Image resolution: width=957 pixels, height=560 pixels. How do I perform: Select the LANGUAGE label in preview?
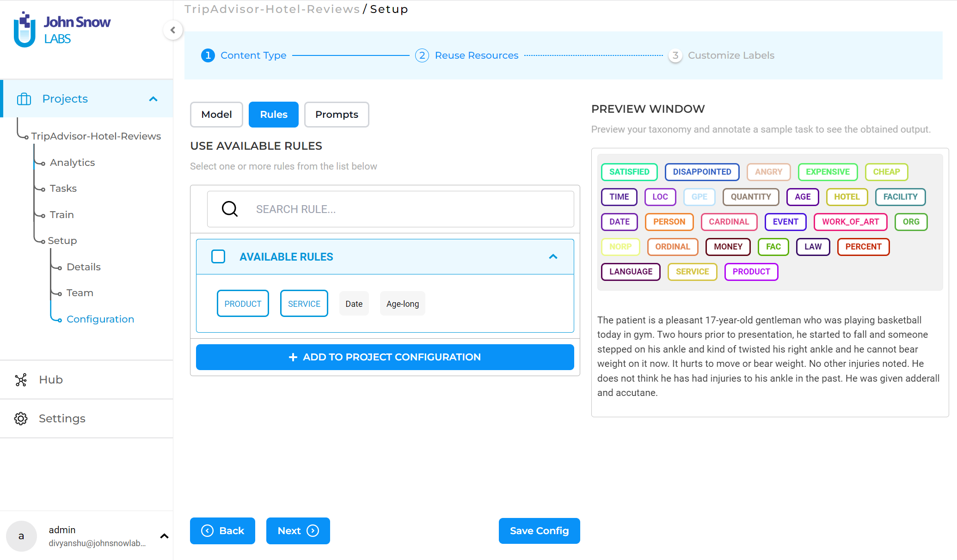coord(631,272)
